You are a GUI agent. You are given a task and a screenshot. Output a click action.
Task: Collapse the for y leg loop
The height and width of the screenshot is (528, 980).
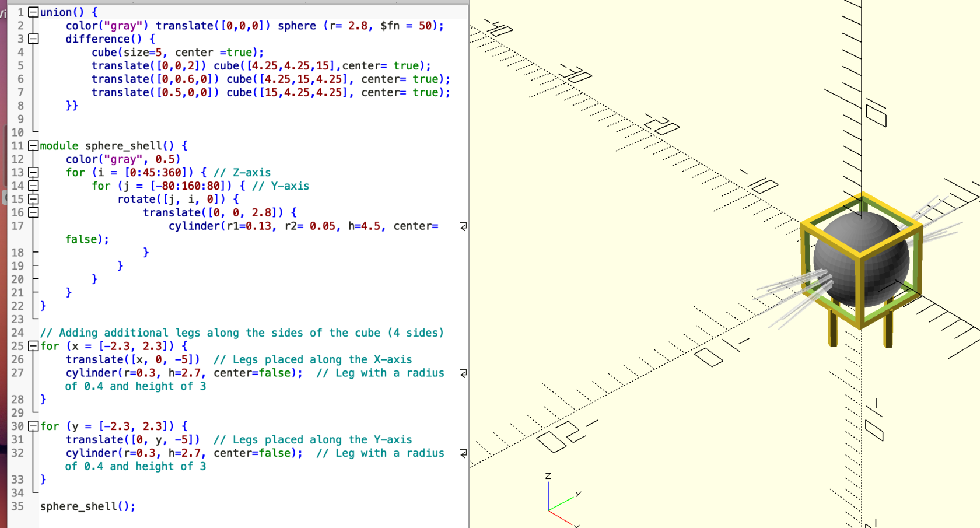(x=33, y=426)
